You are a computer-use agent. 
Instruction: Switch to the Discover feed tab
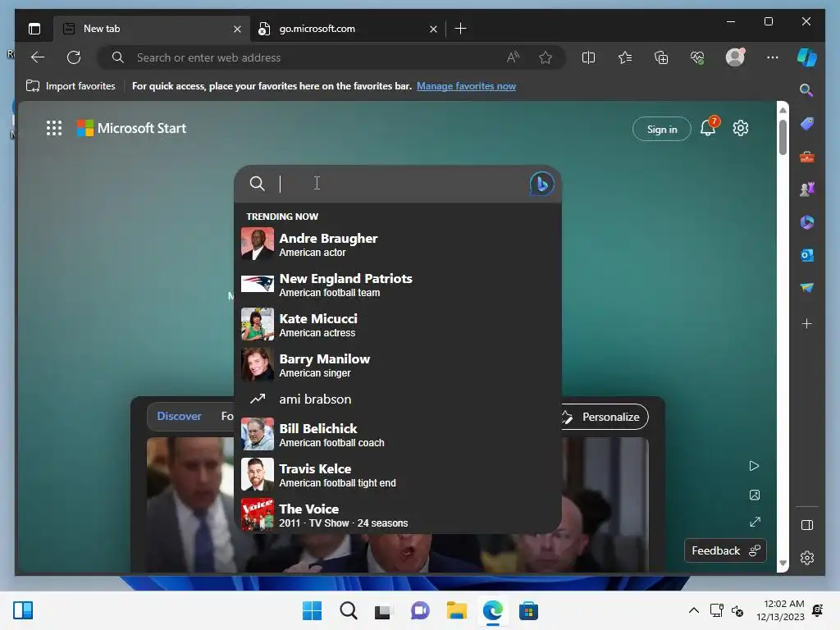click(179, 416)
